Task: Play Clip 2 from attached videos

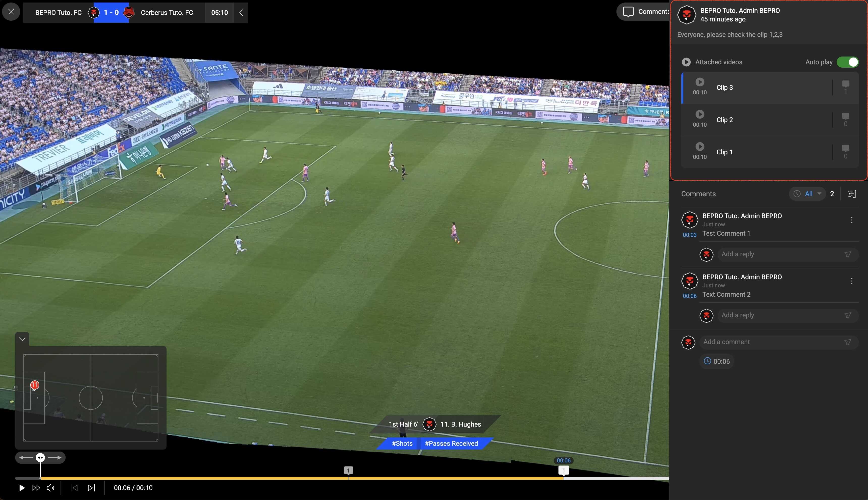Action: click(x=700, y=114)
